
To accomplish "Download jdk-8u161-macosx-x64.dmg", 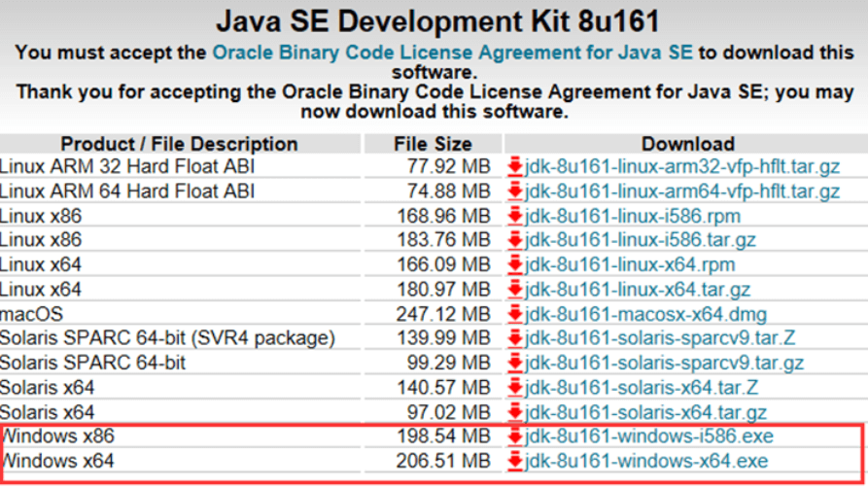I will (645, 314).
